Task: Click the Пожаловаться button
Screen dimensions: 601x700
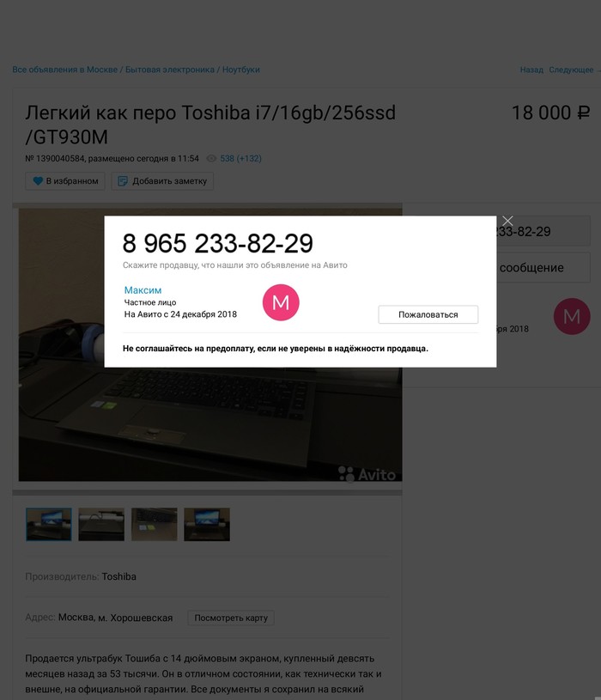Action: (428, 314)
